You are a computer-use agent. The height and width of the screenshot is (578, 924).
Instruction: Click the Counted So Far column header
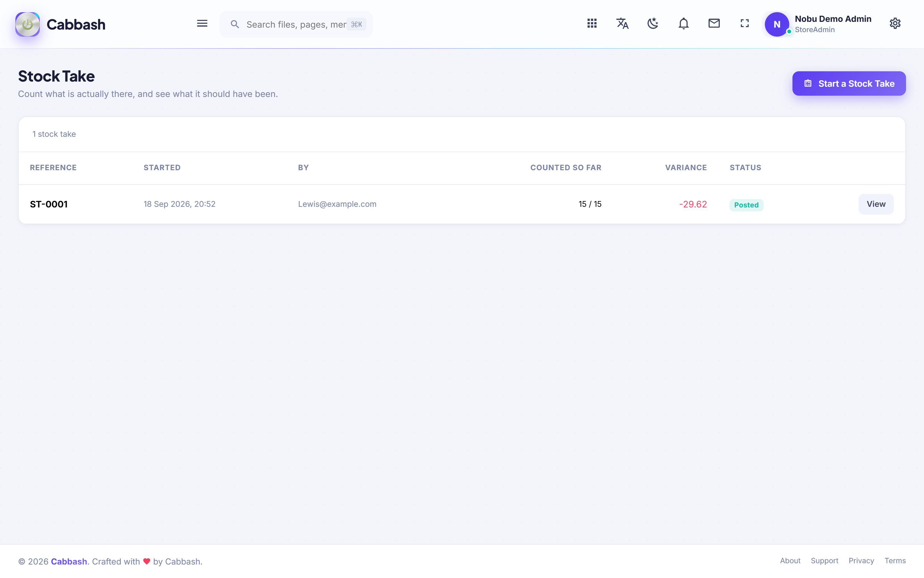(566, 167)
